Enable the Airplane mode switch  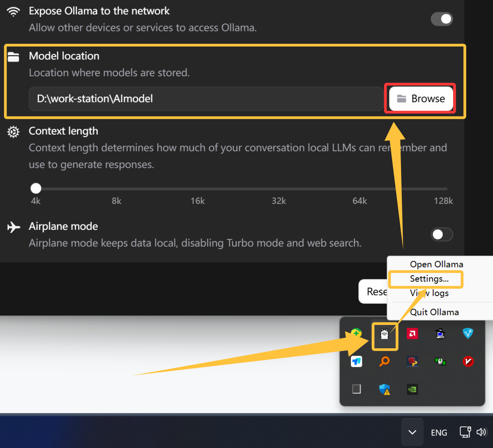click(442, 234)
